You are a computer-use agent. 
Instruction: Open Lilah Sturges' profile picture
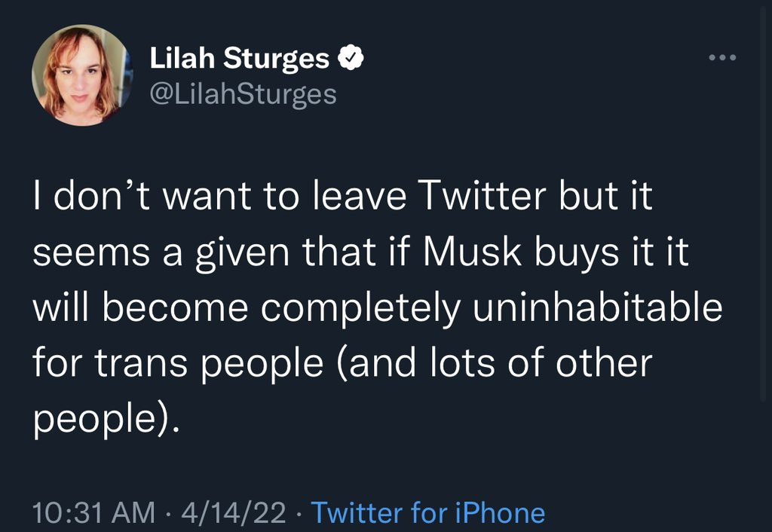click(81, 75)
